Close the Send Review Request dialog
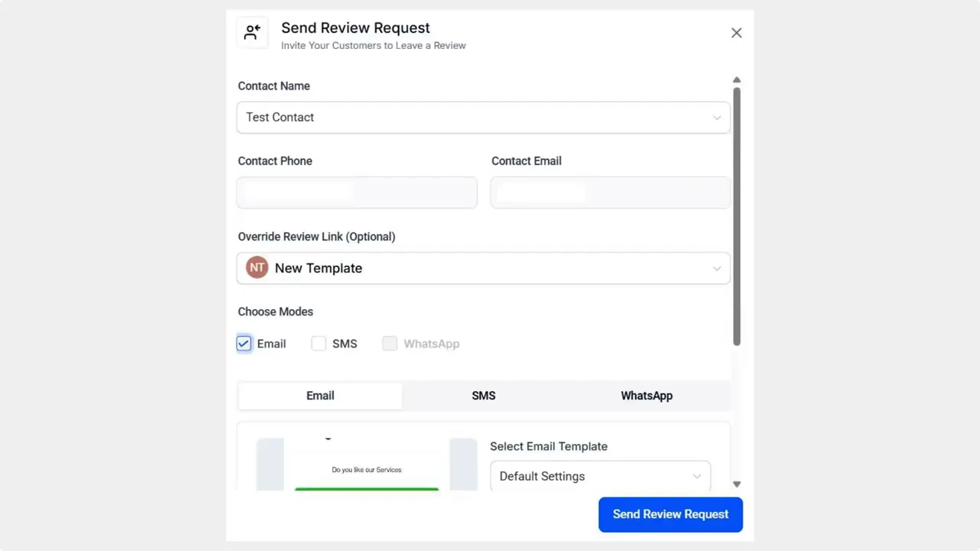Image resolution: width=980 pixels, height=551 pixels. [x=736, y=32]
